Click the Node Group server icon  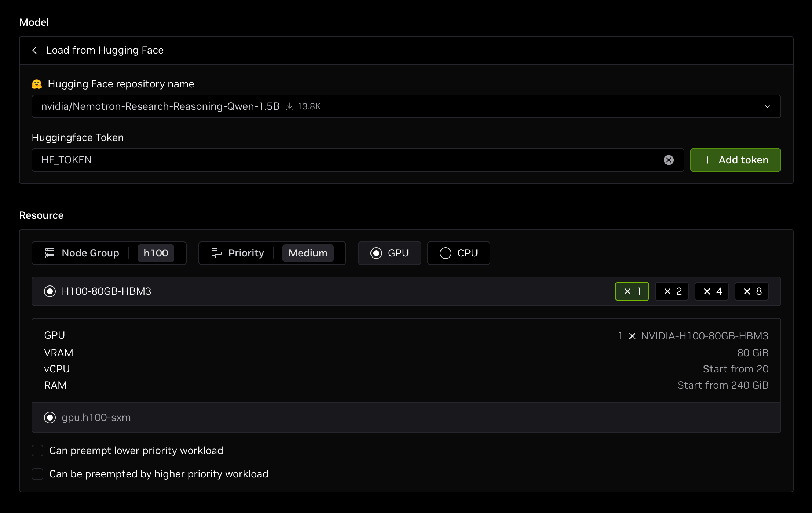tap(50, 253)
